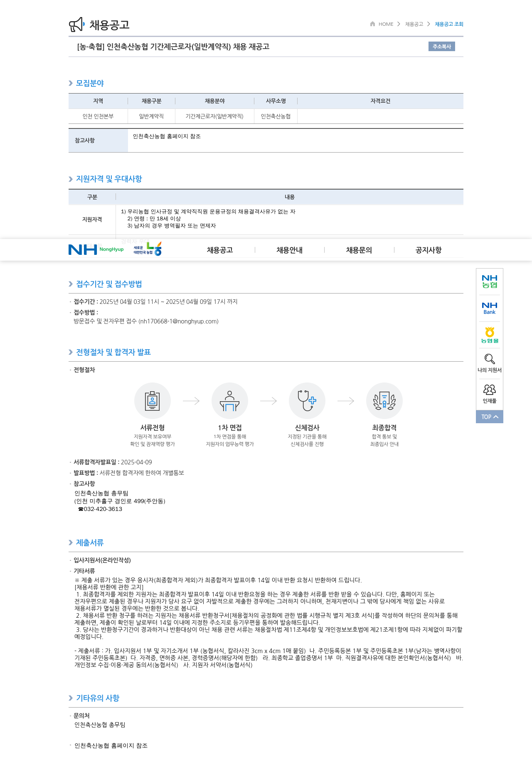Image resolution: width=532 pixels, height=777 pixels.
Task: Click the 서류합격자발표일 date 2025-04-09
Action: [136, 462]
